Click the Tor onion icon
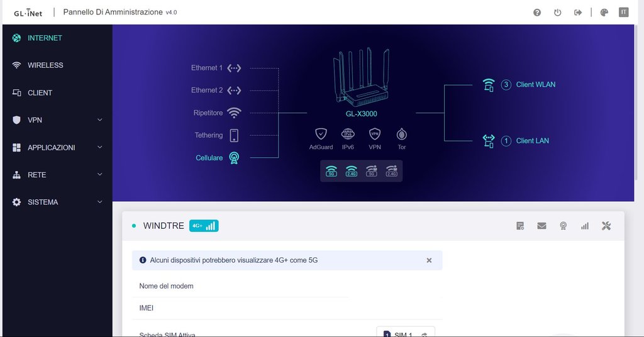Image resolution: width=644 pixels, height=337 pixels. pyautogui.click(x=402, y=134)
